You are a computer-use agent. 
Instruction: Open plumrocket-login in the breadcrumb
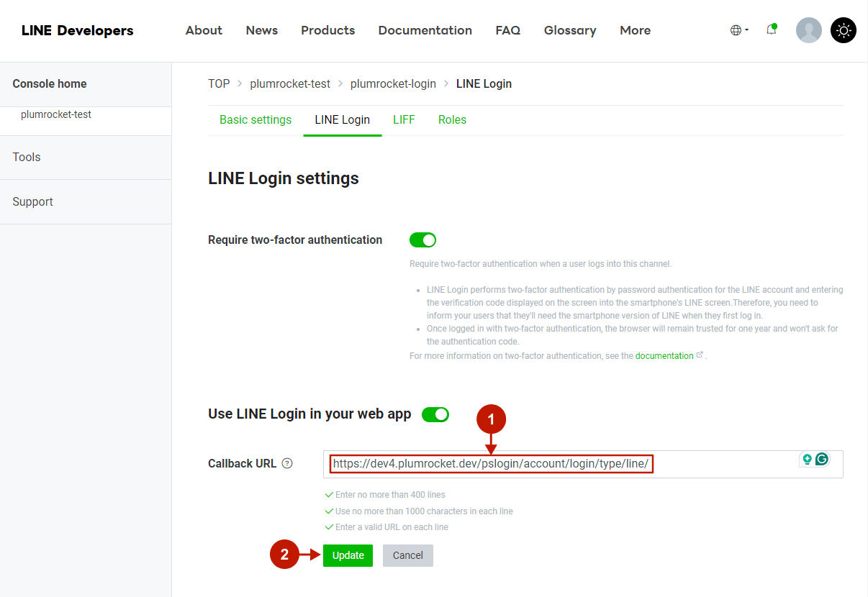tap(393, 83)
